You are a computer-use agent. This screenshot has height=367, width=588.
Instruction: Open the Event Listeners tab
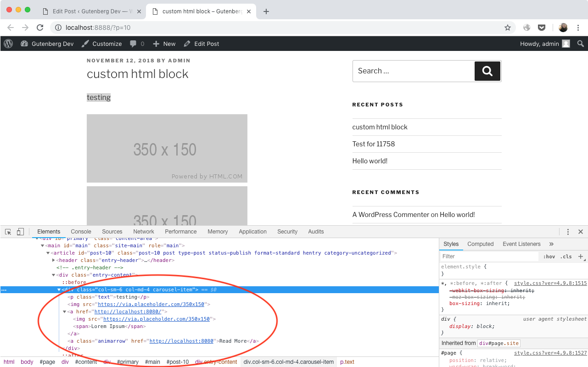pos(521,244)
